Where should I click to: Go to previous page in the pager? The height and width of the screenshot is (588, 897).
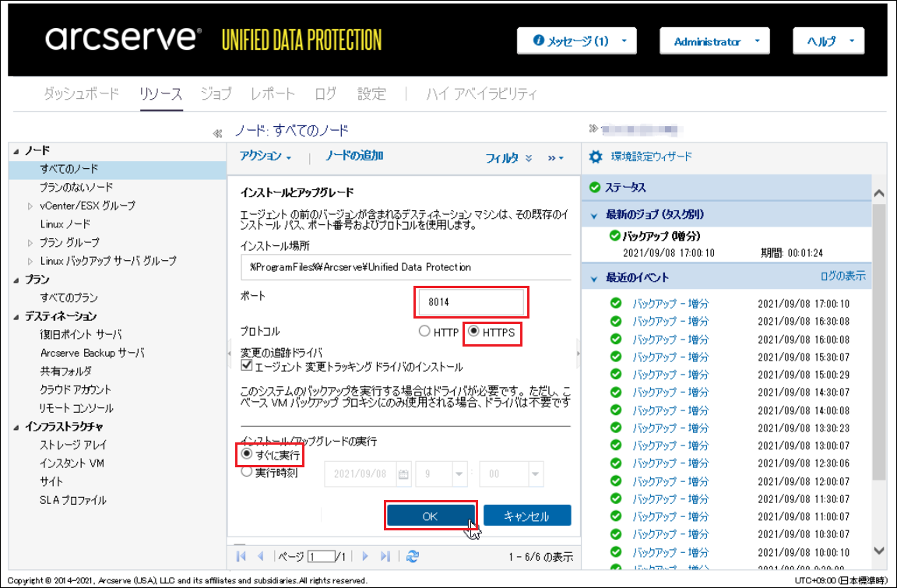[261, 556]
